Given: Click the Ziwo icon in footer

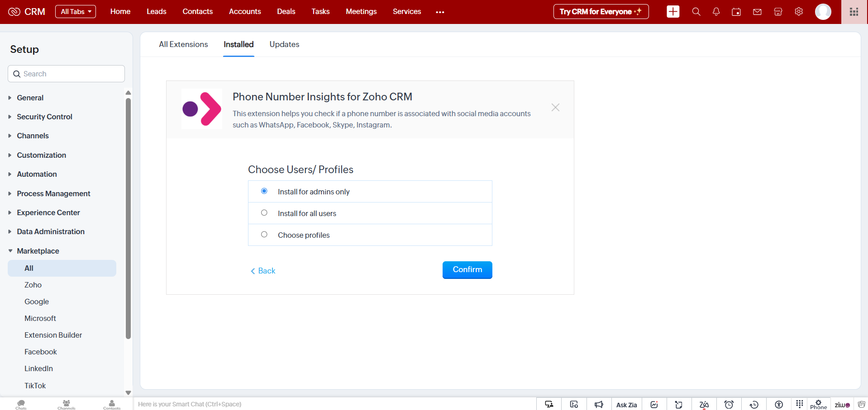Looking at the screenshot, I should [842, 405].
